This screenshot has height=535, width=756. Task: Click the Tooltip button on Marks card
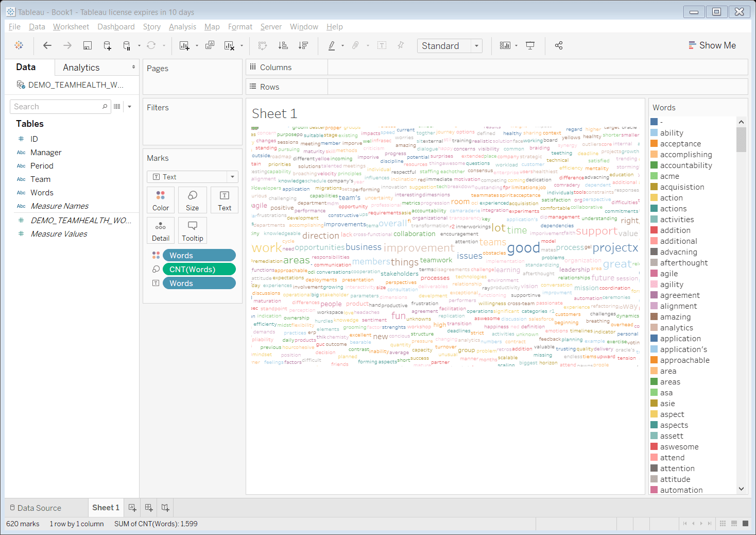[193, 230]
